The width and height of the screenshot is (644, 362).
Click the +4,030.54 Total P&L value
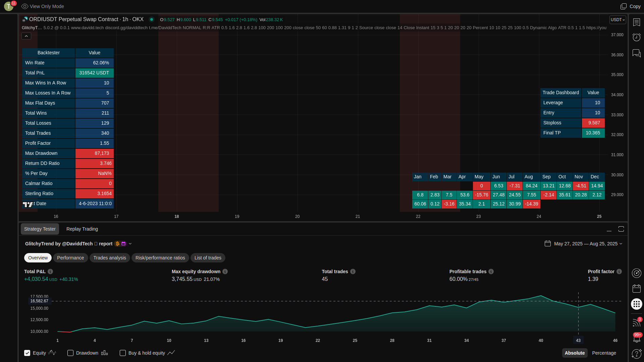point(36,279)
